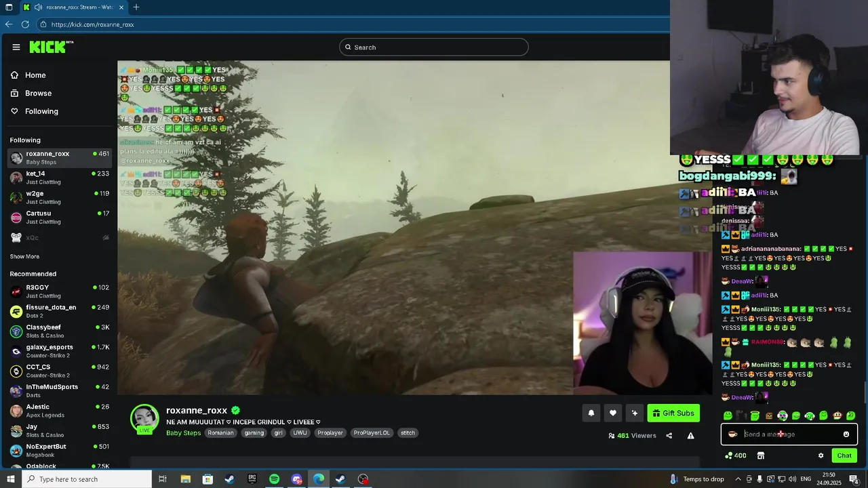Image resolution: width=868 pixels, height=488 pixels.
Task: Click the Kick search field
Action: pyautogui.click(x=434, y=47)
